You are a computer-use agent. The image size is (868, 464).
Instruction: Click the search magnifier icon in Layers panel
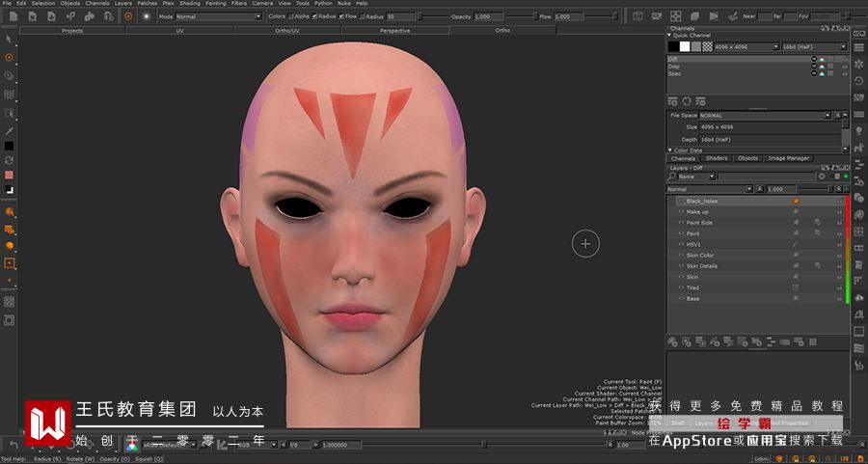[672, 177]
